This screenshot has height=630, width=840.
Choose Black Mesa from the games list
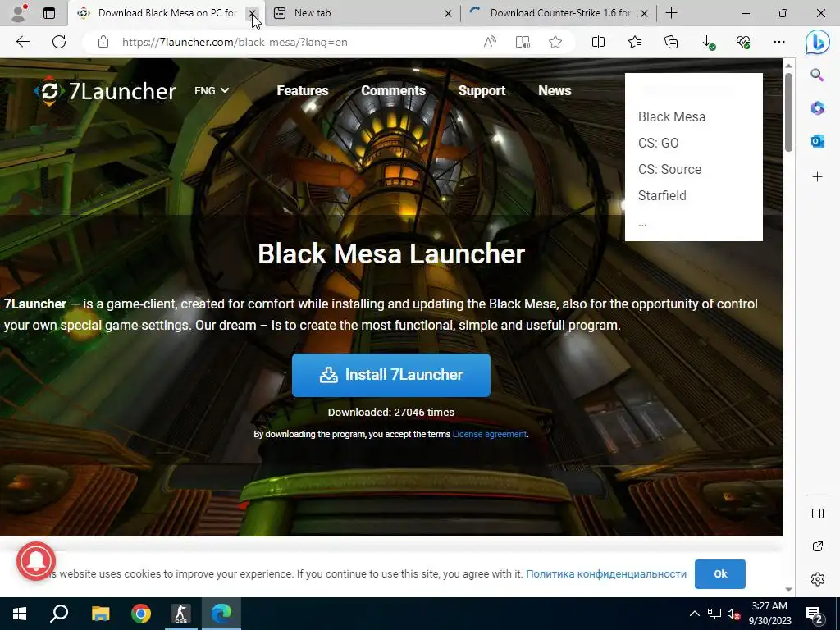pos(671,116)
